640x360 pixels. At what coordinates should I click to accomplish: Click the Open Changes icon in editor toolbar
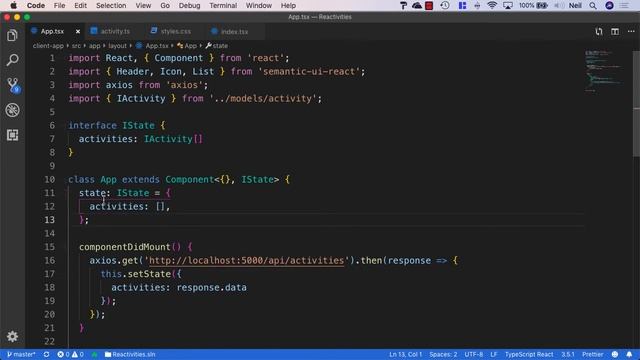pos(599,31)
